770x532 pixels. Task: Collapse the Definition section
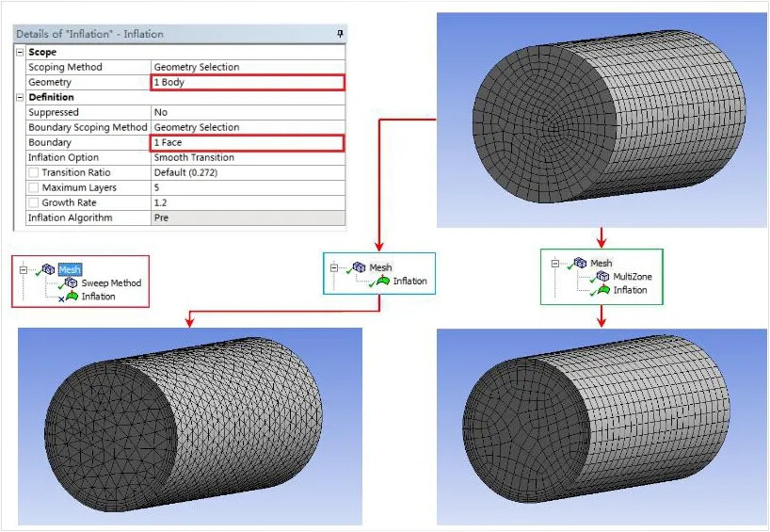(20, 98)
